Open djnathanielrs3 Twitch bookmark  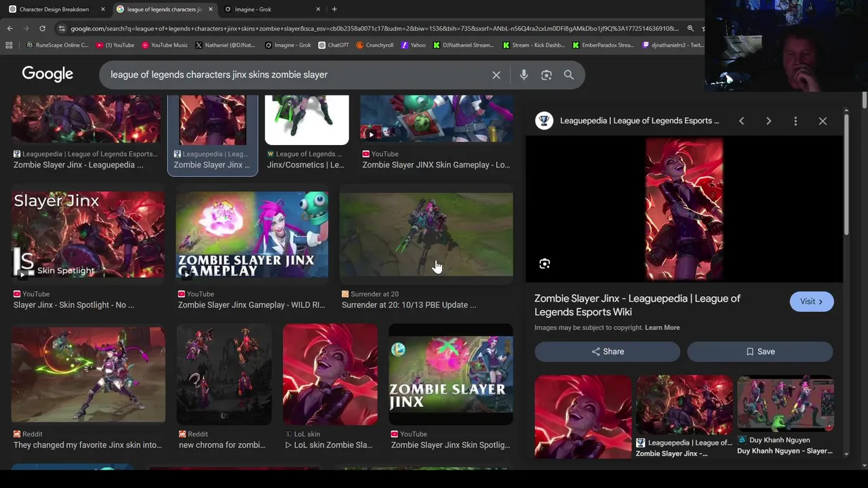pos(673,45)
